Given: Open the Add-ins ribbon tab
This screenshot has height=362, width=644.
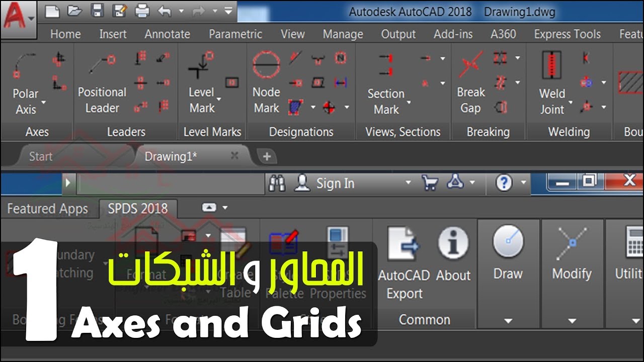Looking at the screenshot, I should pyautogui.click(x=453, y=34).
